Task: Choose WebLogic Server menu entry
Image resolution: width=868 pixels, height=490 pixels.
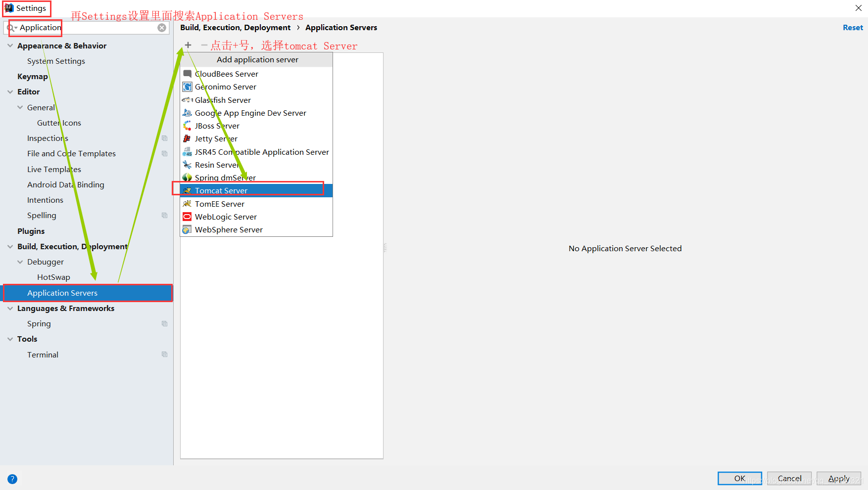Action: (256, 217)
